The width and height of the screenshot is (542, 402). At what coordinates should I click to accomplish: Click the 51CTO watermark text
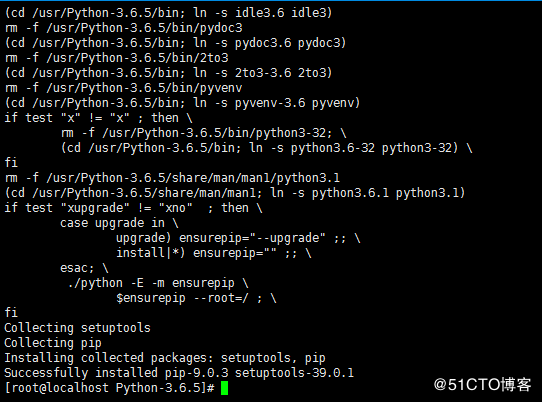(482, 385)
